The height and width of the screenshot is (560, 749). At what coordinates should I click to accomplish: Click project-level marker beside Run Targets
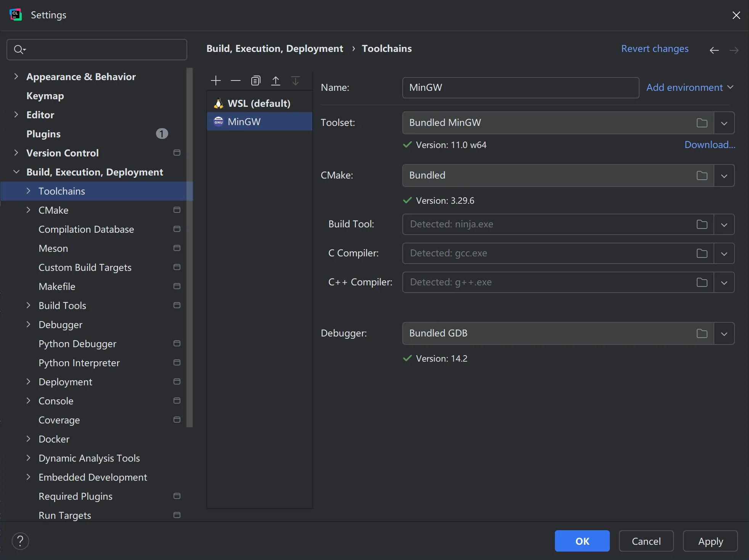tap(177, 515)
